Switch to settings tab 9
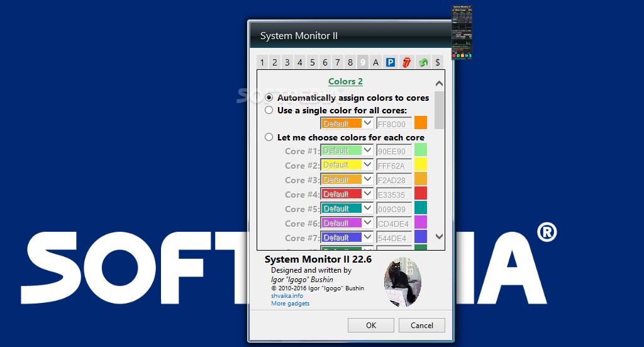Screen dimensions: 644x347 click(363, 62)
